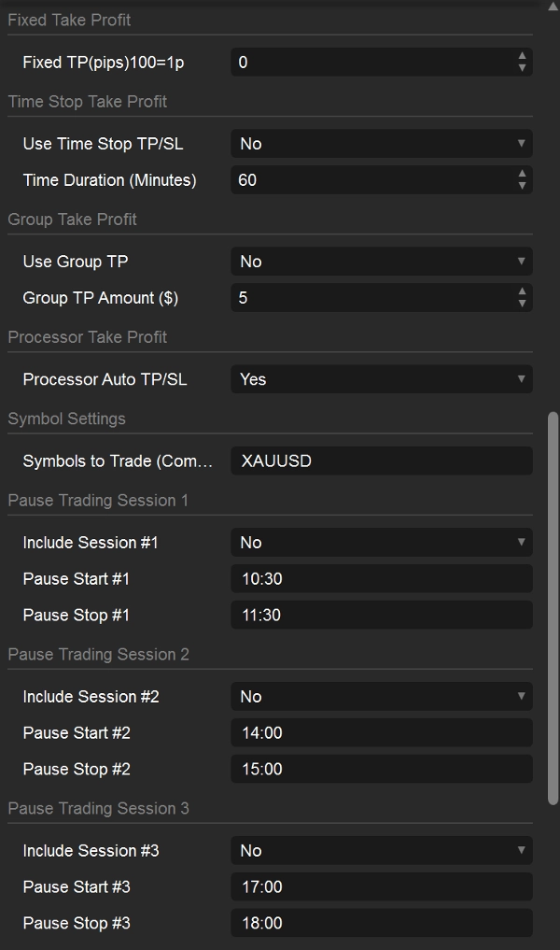Viewport: 560px width, 950px height.
Task: Click the Pause Start #3 time field
Action: [381, 887]
